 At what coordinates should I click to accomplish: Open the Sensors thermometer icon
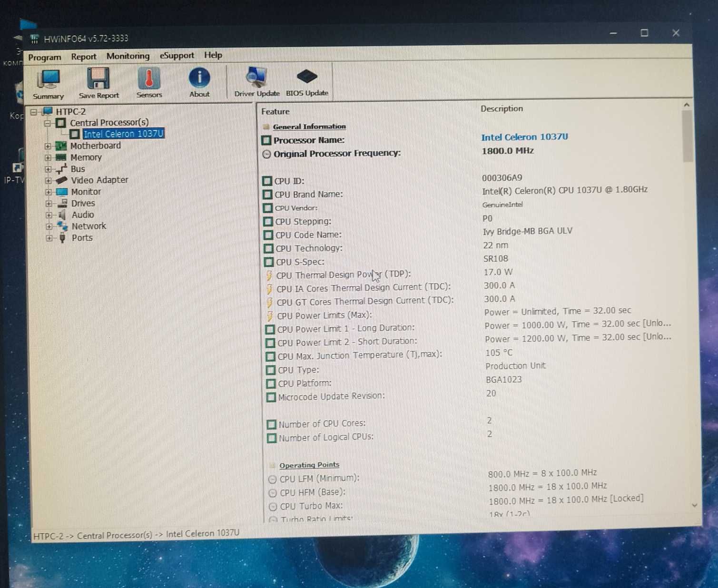(x=149, y=78)
